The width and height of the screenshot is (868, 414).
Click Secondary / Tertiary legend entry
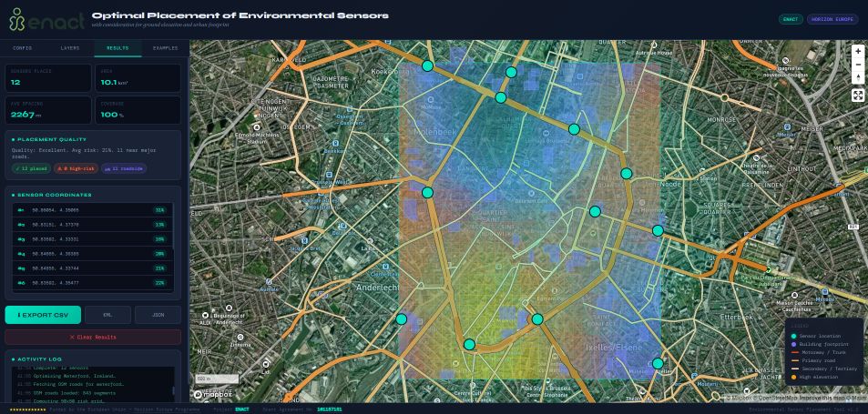(x=822, y=369)
